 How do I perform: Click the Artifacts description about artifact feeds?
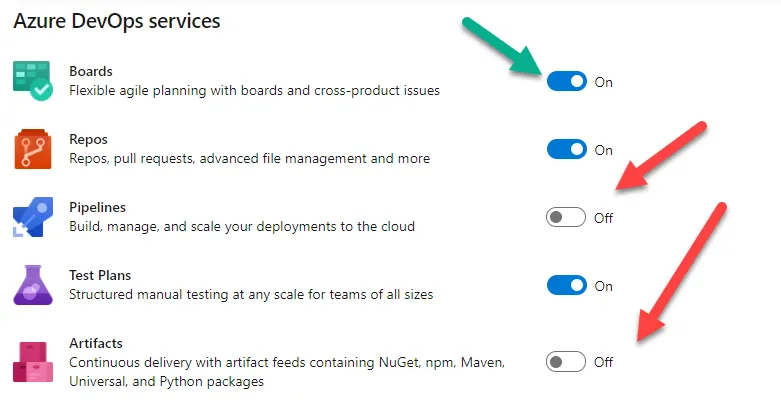292,362
